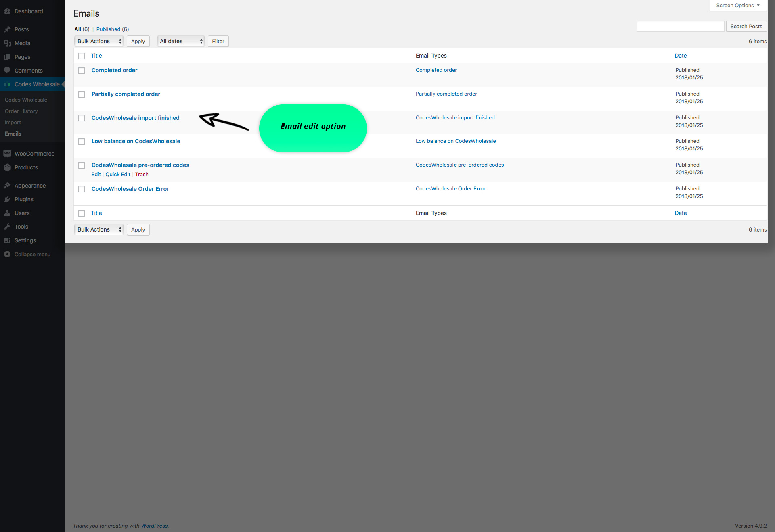Click Quick Edit under pre-ordered codes

(x=118, y=174)
